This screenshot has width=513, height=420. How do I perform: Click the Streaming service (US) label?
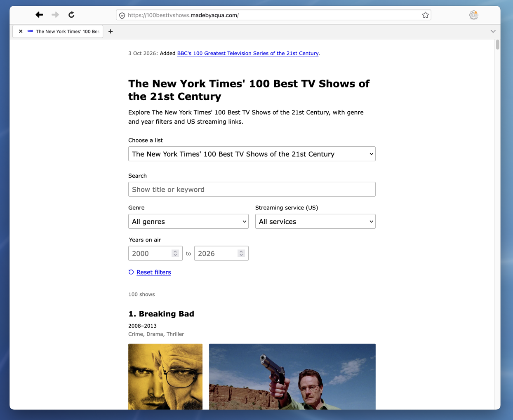point(287,207)
